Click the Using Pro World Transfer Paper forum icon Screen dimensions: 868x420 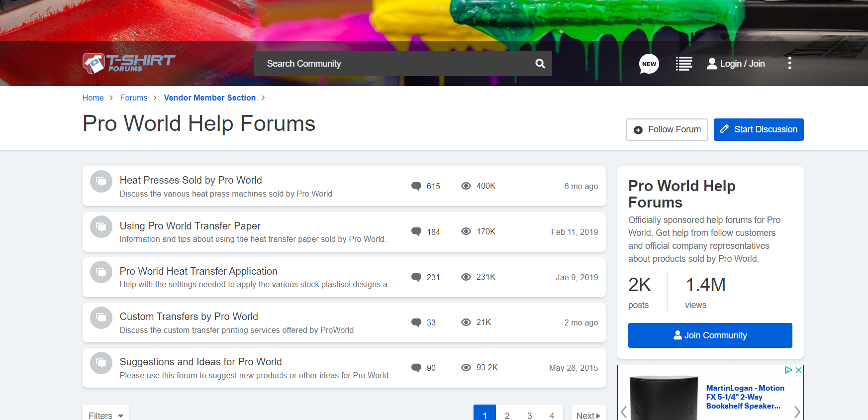tap(101, 227)
